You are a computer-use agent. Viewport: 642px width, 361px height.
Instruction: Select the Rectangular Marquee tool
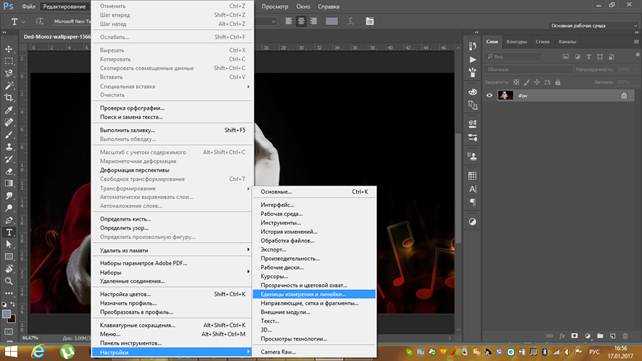[x=9, y=61]
